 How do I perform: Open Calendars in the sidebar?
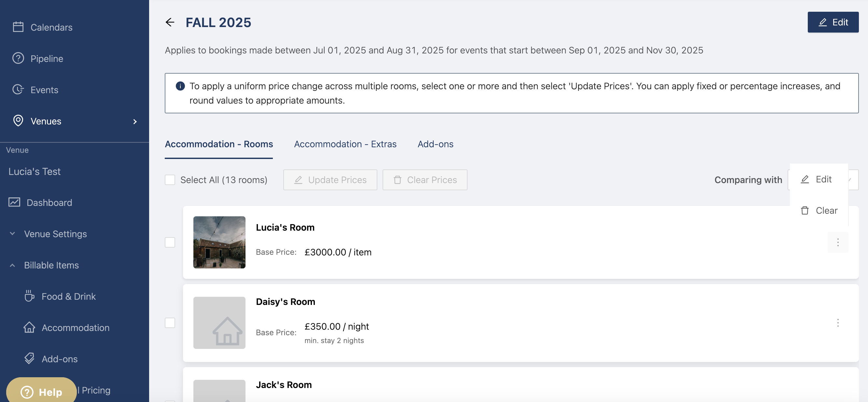[x=51, y=27]
